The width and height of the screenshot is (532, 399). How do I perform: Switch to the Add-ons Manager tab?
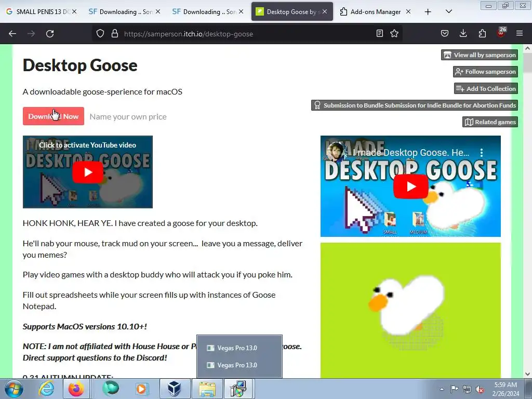click(375, 11)
